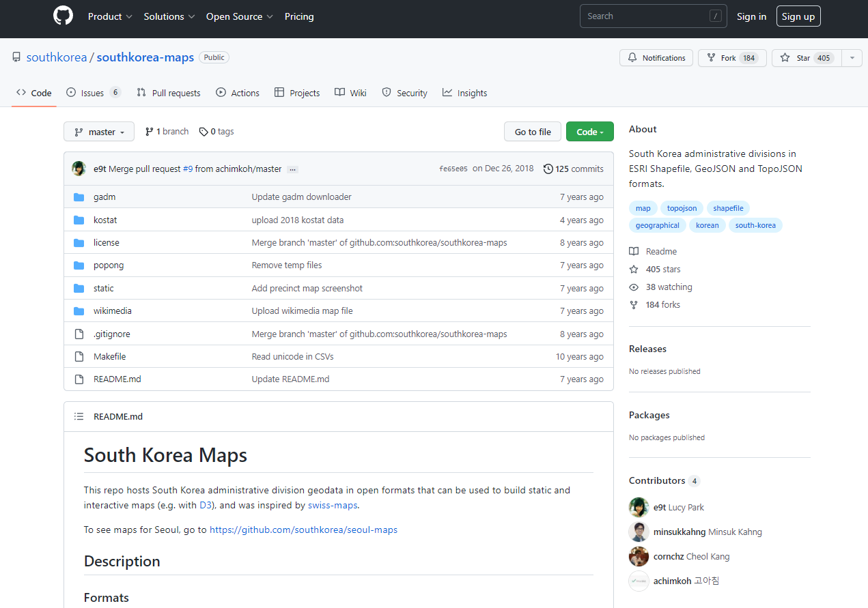Click the tag icon next to 0 tags
The image size is (868, 608).
point(204,132)
